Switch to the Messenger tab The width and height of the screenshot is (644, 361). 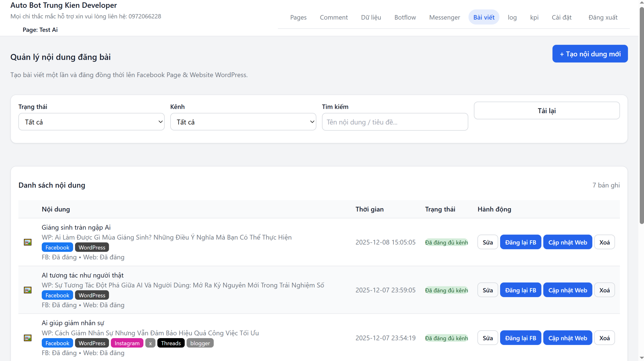click(444, 17)
